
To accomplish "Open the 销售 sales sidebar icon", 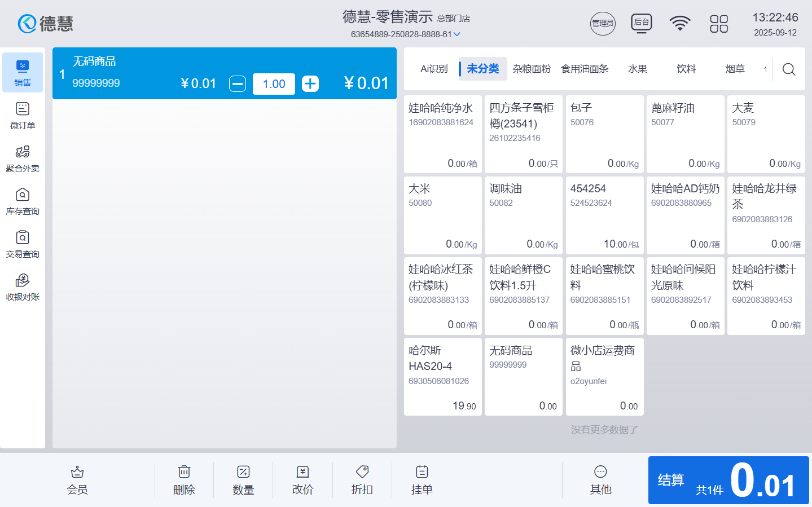I will coord(23,73).
